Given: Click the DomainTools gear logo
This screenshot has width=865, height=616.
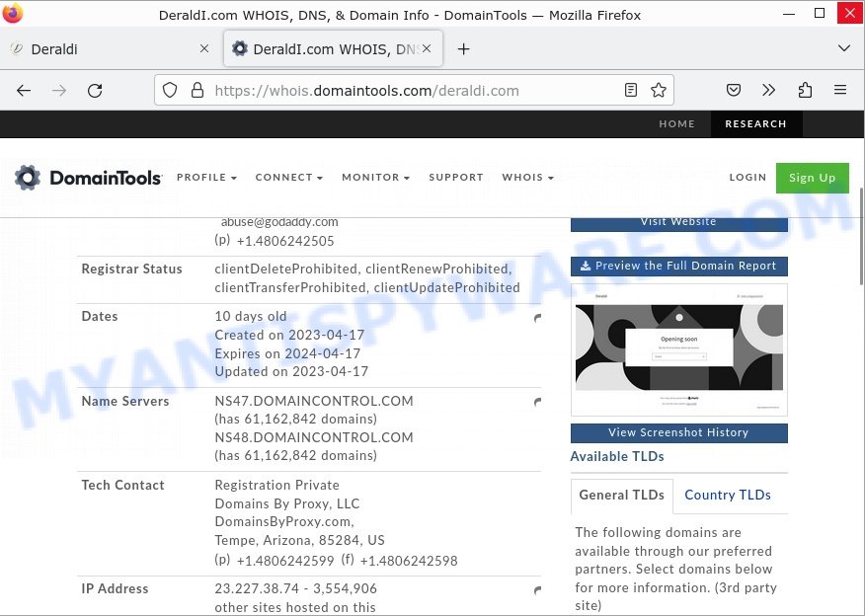Looking at the screenshot, I should (x=28, y=178).
